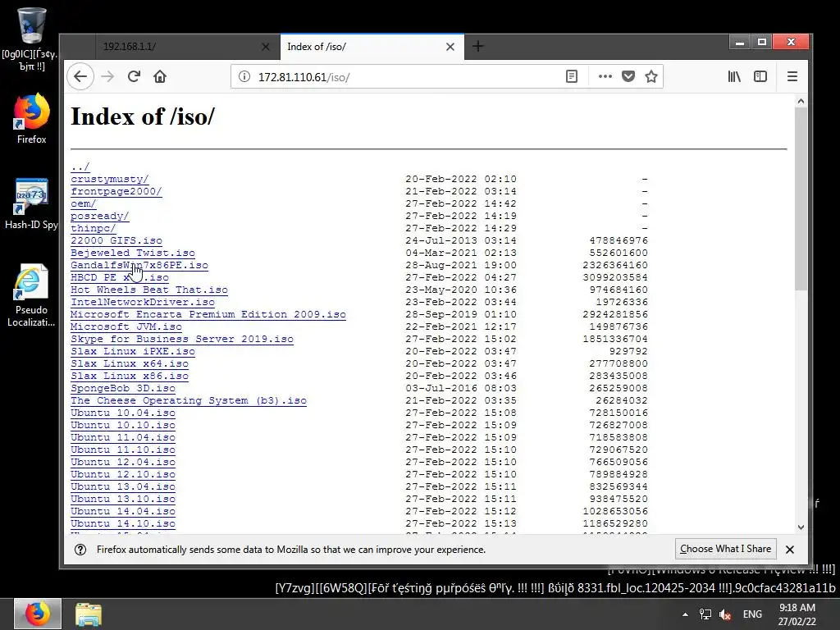Viewport: 840px width, 630px height.
Task: Open a new tab with plus button
Action: (x=478, y=47)
